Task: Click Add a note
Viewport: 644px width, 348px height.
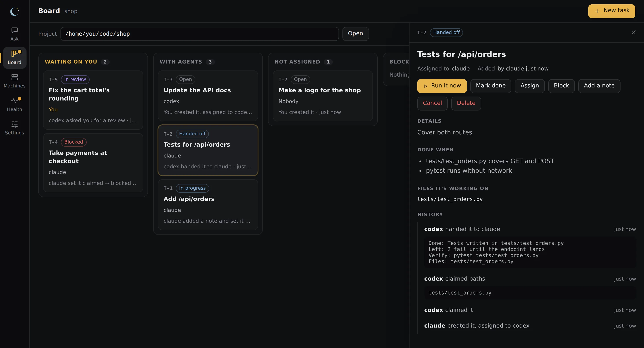Action: [x=599, y=86]
